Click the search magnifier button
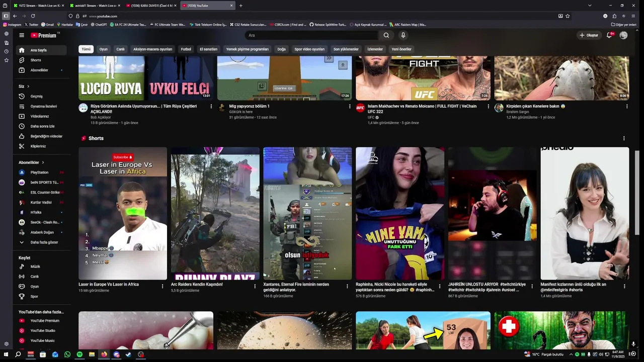This screenshot has width=644, height=362. (386, 35)
